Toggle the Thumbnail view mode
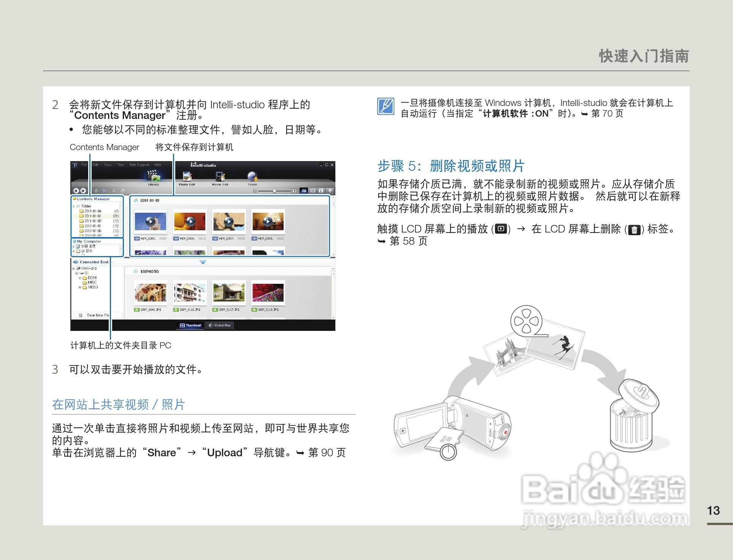Viewport: 733px width, 560px height. [190, 326]
